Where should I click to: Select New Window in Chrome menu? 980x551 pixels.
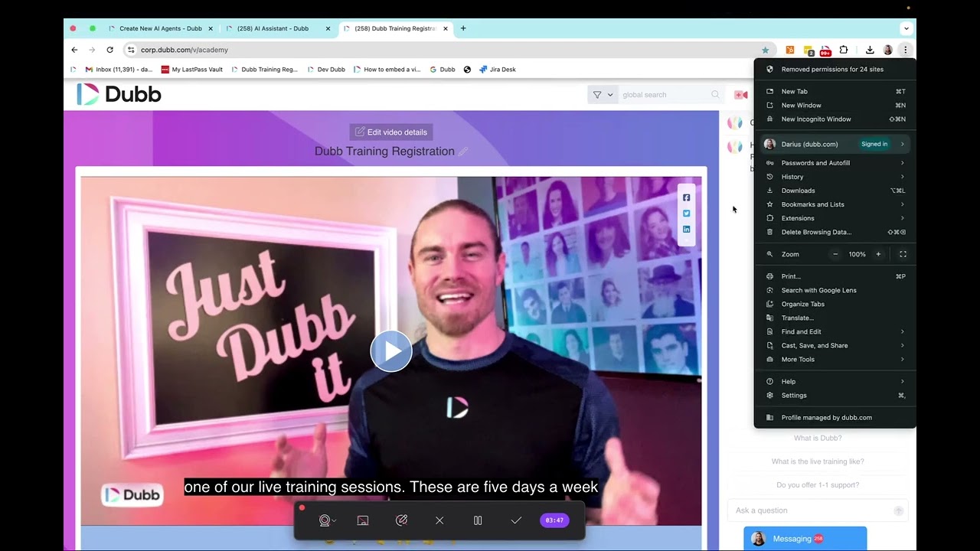835,106
